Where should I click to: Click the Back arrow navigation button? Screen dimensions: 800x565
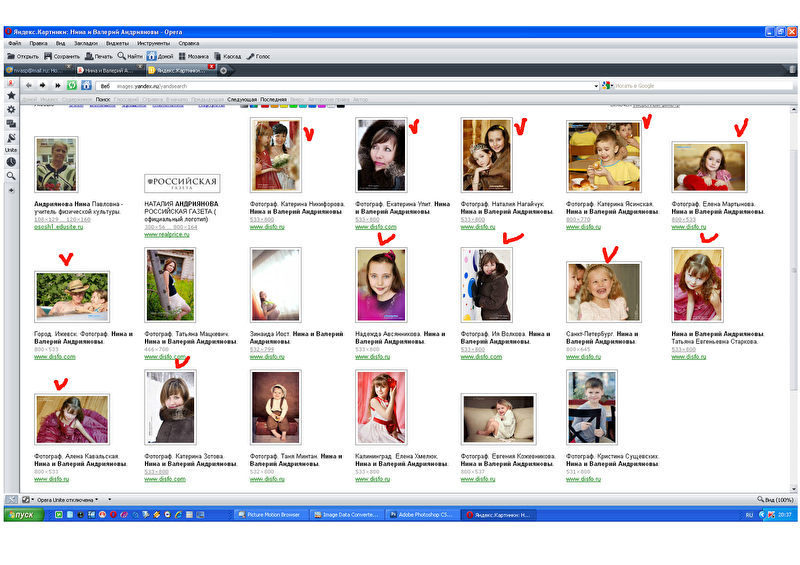click(29, 86)
